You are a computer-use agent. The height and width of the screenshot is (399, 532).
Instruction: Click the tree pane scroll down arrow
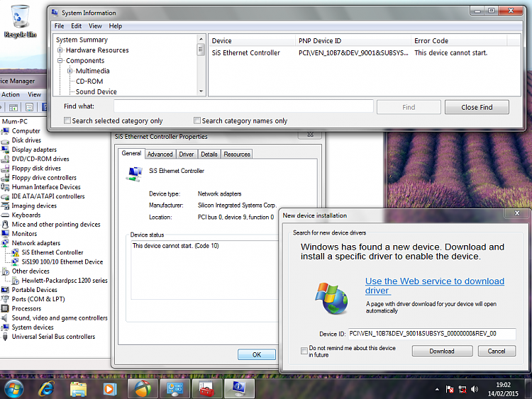[x=201, y=91]
